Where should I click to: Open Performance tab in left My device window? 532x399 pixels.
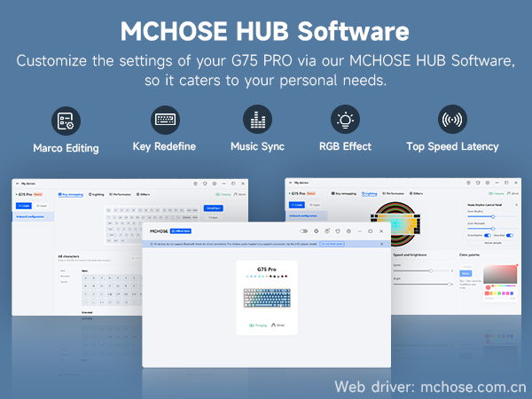pos(120,194)
